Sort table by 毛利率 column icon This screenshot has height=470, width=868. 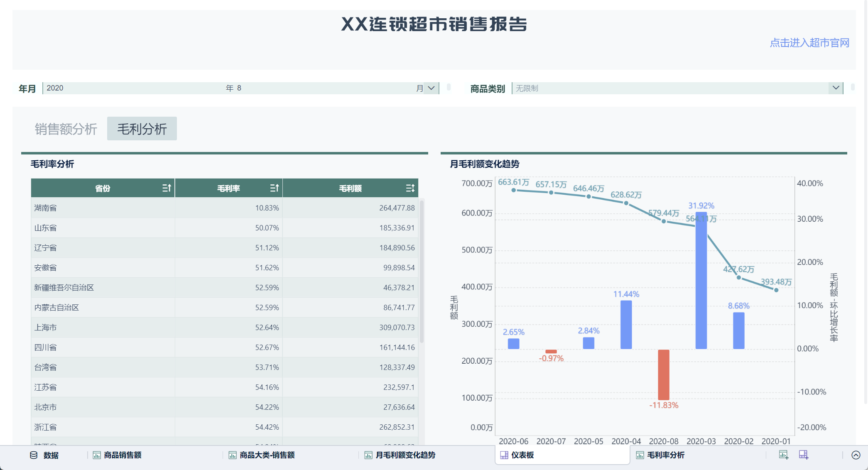[275, 188]
